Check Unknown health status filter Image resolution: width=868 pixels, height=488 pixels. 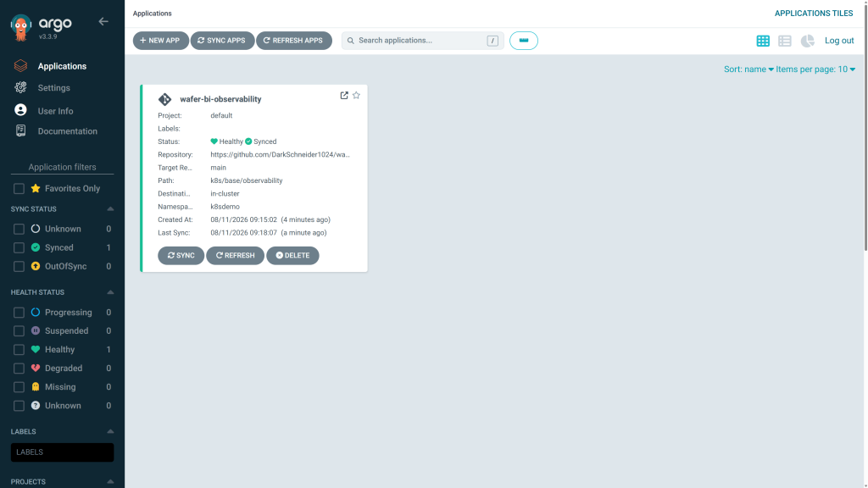pos(19,406)
